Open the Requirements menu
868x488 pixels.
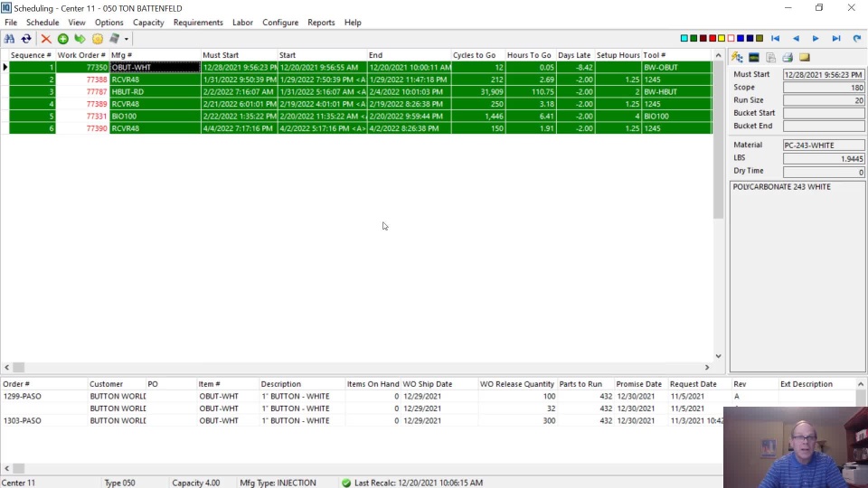tap(198, 23)
